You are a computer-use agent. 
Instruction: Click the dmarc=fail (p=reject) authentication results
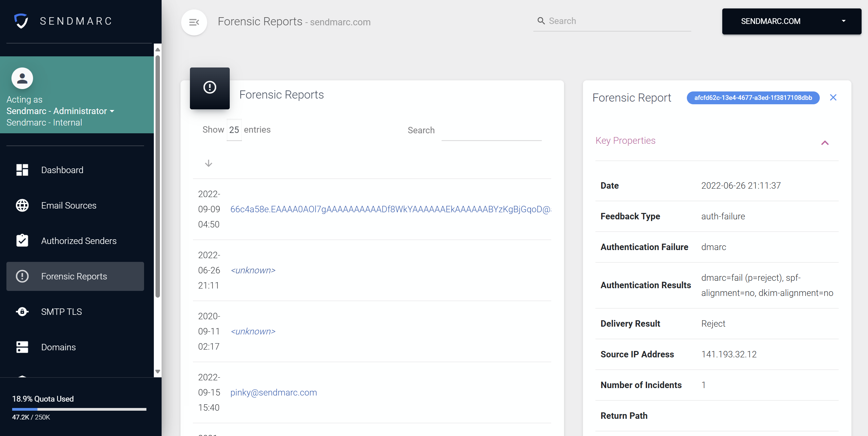[767, 285]
